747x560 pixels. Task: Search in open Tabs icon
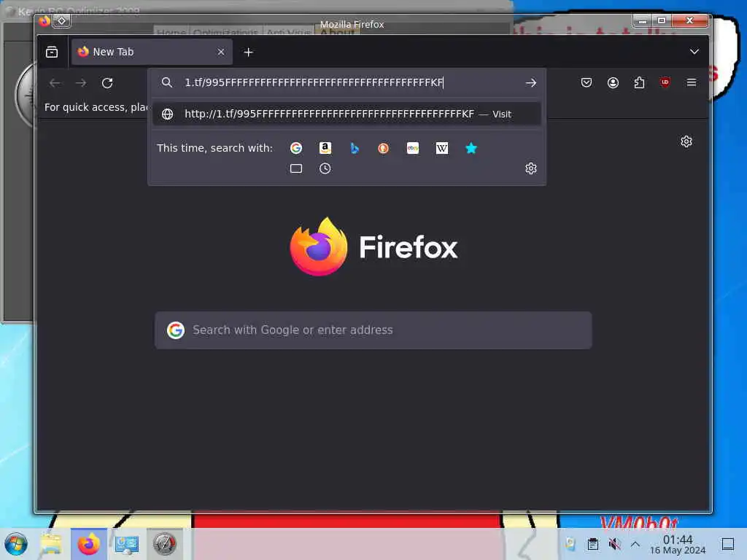[x=296, y=168]
